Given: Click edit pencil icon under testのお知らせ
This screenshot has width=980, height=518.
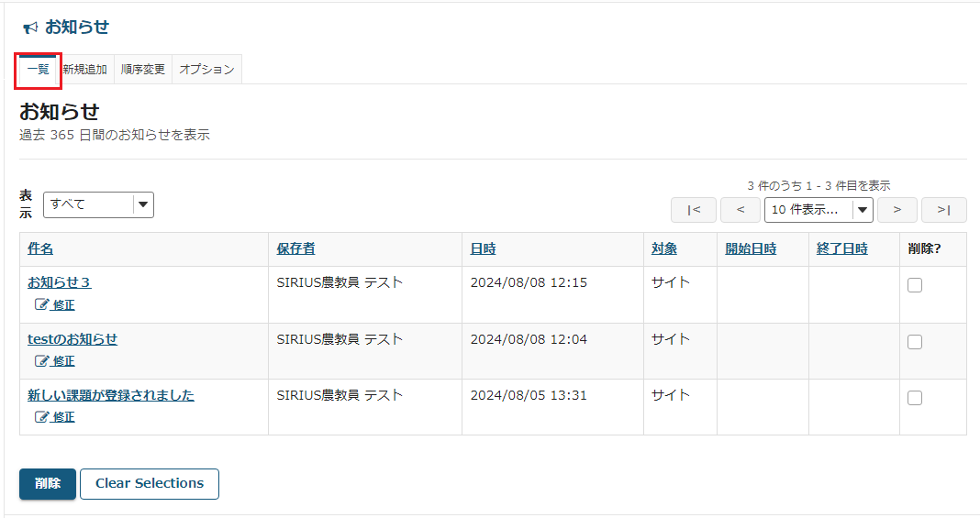Looking at the screenshot, I should pos(41,360).
